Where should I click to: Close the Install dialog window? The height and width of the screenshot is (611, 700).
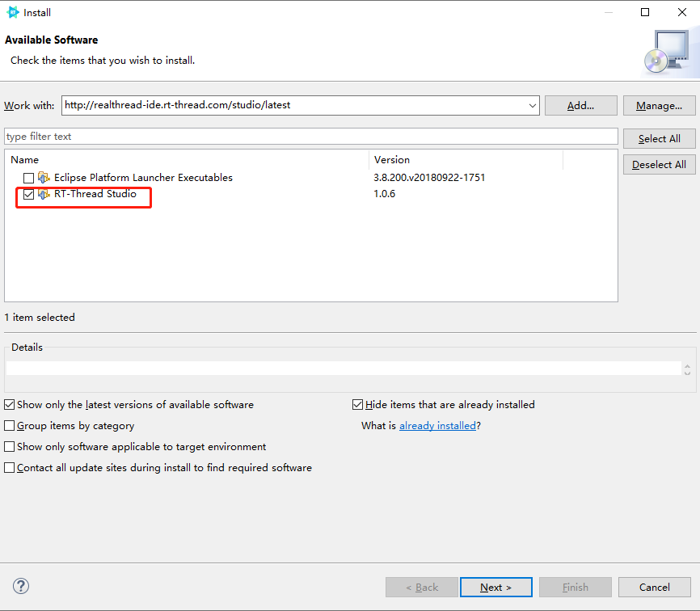click(x=681, y=12)
